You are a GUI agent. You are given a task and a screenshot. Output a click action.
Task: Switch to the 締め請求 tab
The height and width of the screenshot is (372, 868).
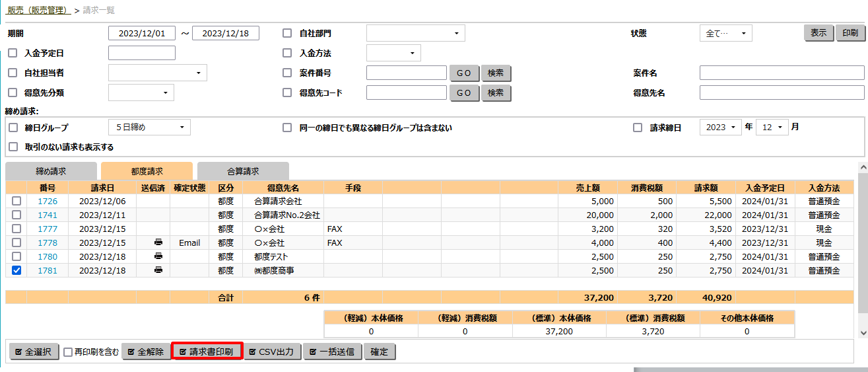[51, 171]
